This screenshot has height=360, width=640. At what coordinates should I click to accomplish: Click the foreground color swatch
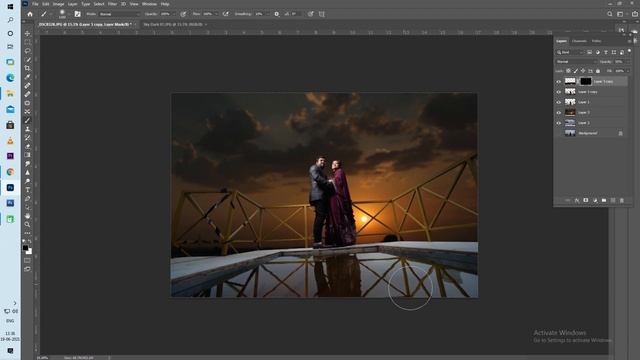25,248
